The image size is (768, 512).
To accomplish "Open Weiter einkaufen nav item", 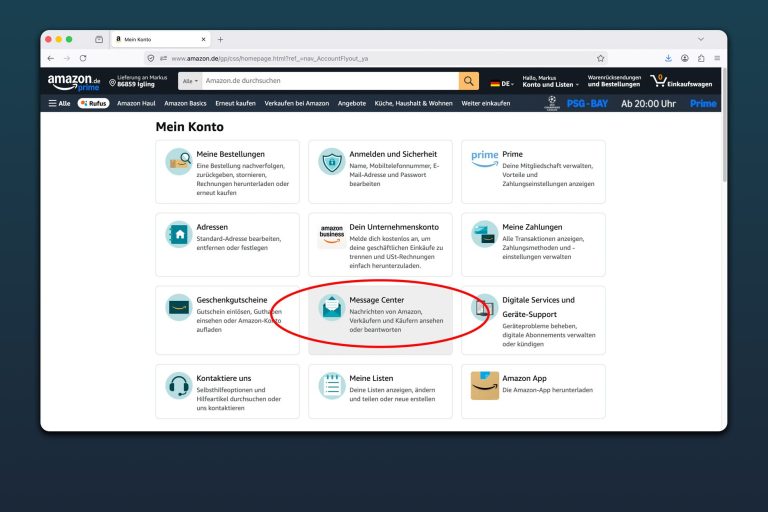I will coord(486,103).
